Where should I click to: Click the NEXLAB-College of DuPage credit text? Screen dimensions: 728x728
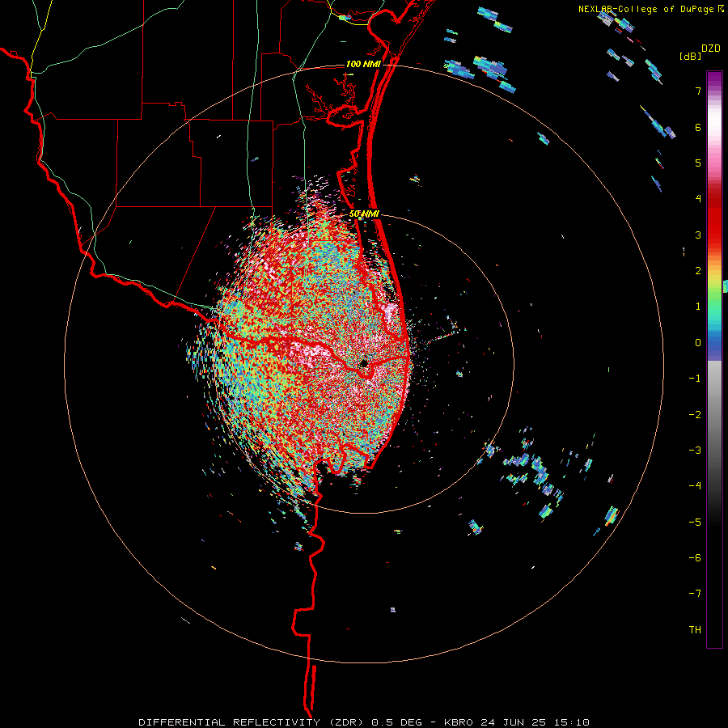[x=646, y=9]
